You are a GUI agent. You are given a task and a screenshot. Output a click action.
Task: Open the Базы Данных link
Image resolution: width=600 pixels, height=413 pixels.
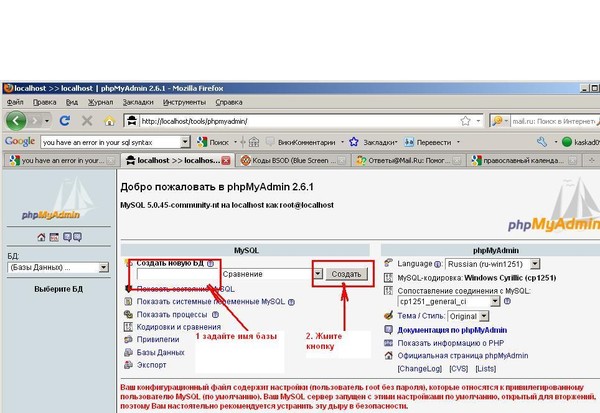pyautogui.click(x=160, y=352)
